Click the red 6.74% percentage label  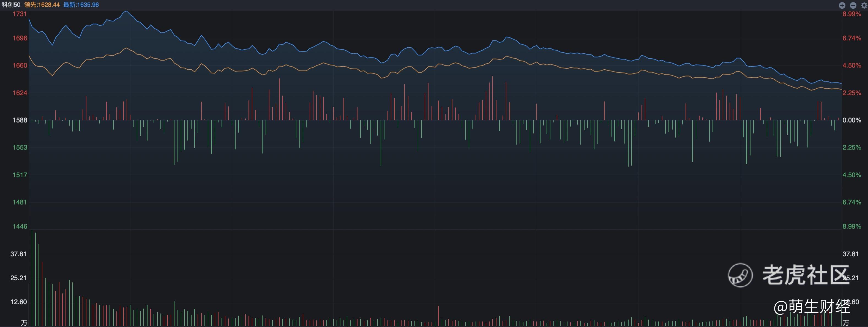pyautogui.click(x=852, y=38)
